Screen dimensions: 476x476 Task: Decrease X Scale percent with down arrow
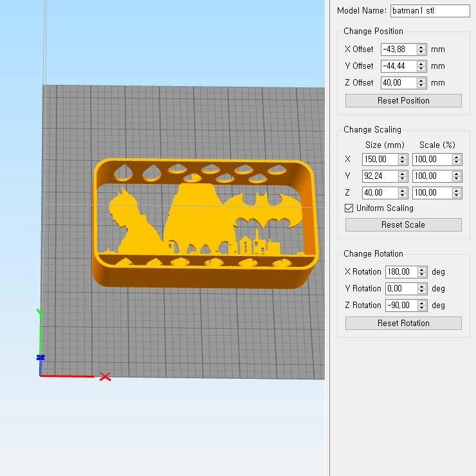[457, 162]
